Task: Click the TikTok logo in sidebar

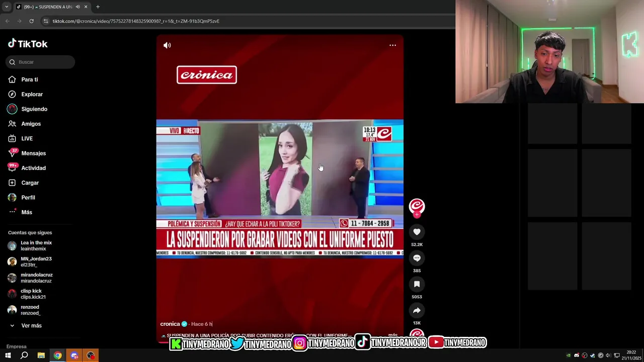Action: (x=28, y=44)
